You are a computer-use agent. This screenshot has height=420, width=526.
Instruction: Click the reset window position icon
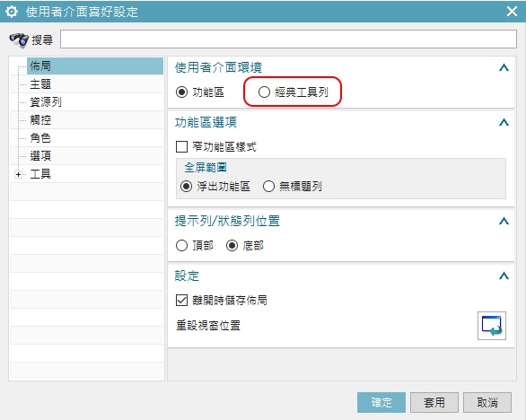pyautogui.click(x=492, y=326)
